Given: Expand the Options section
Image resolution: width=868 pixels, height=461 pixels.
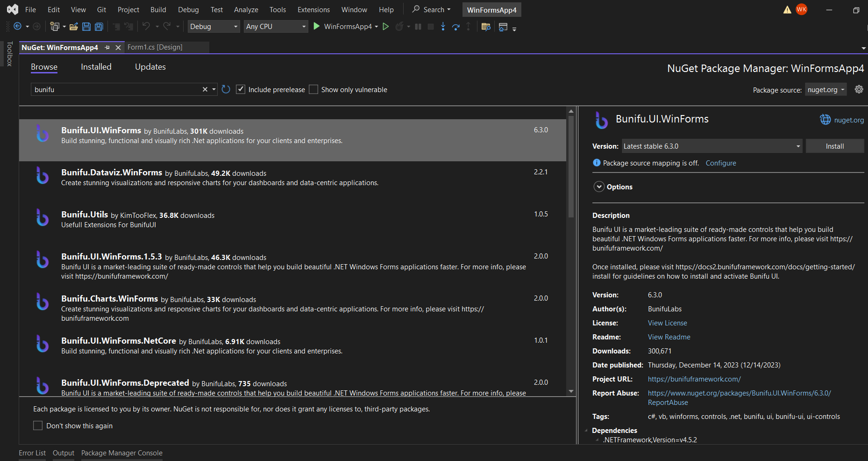Looking at the screenshot, I should click(x=599, y=187).
